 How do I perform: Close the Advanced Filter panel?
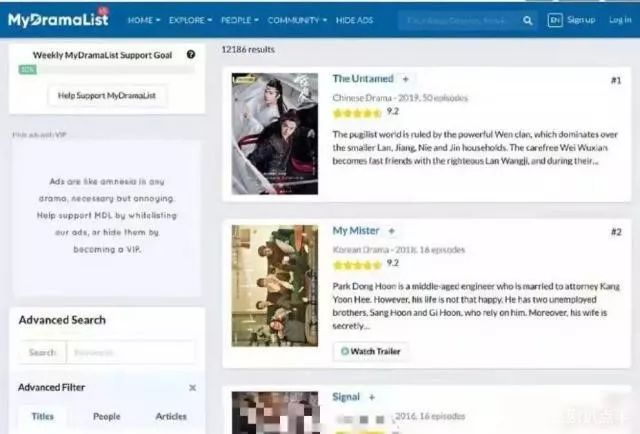pyautogui.click(x=193, y=387)
